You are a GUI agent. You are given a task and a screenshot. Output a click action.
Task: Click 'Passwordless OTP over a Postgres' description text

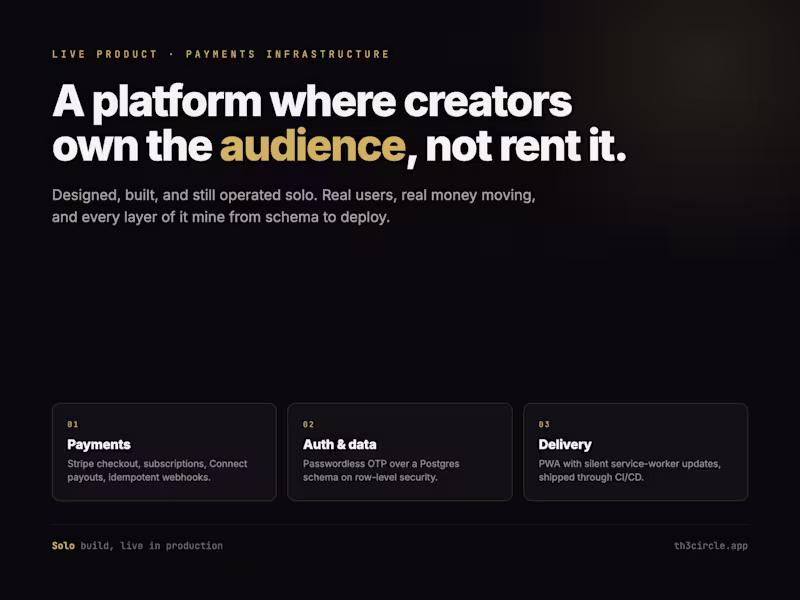(381, 464)
